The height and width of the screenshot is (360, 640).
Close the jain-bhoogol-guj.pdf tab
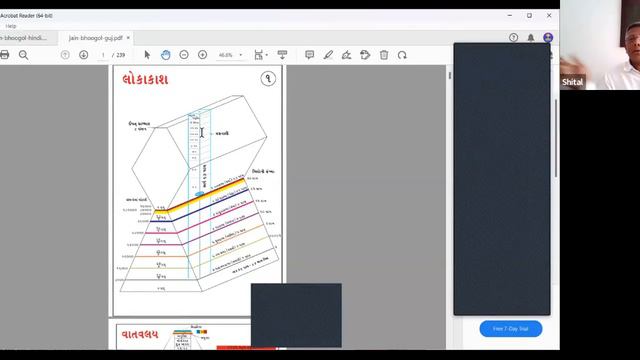click(x=128, y=38)
